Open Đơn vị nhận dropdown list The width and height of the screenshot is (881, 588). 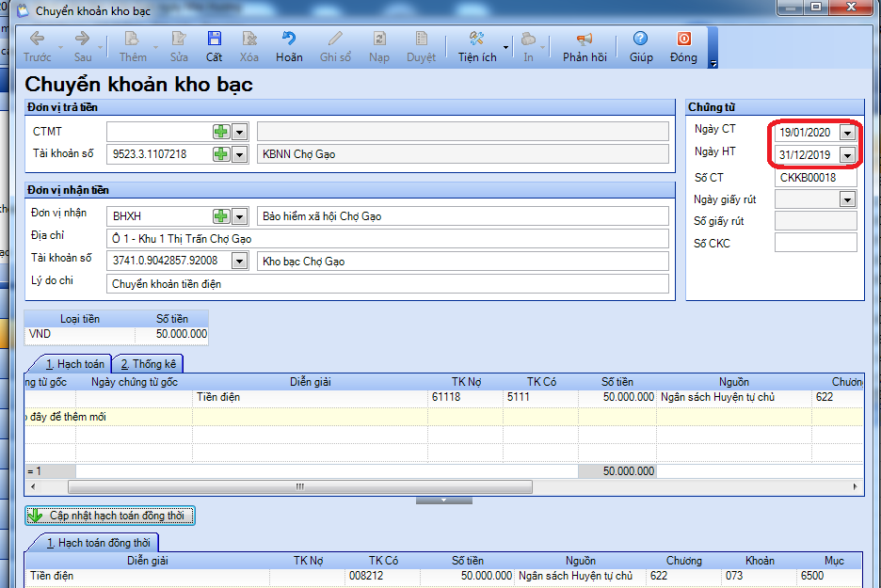click(x=240, y=216)
